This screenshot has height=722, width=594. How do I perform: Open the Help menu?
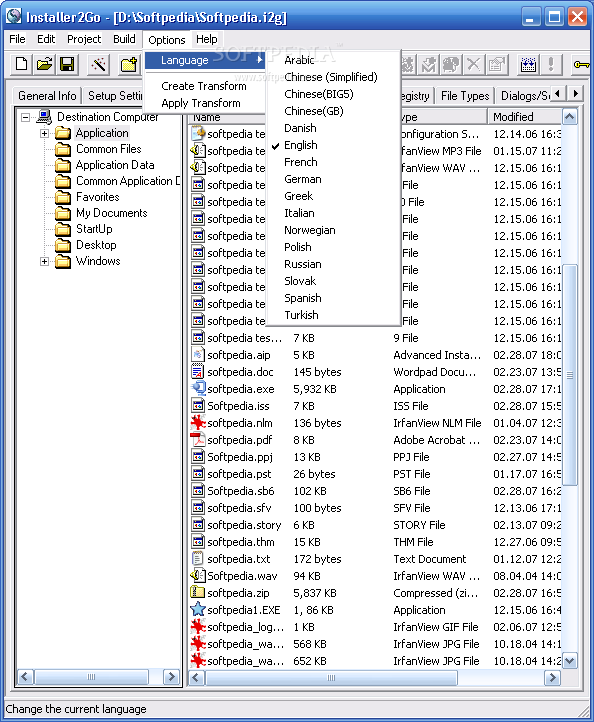(206, 39)
